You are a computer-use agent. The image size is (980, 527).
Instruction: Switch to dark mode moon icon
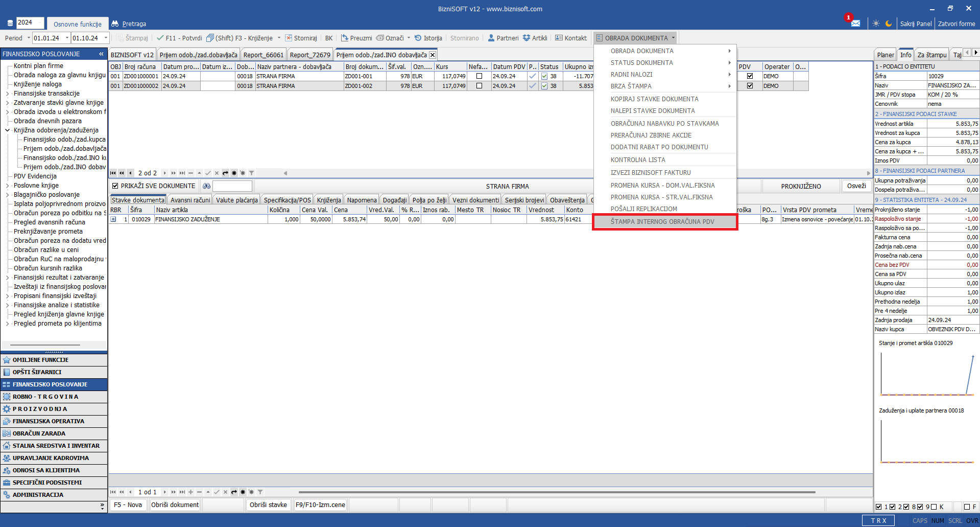[x=889, y=24]
